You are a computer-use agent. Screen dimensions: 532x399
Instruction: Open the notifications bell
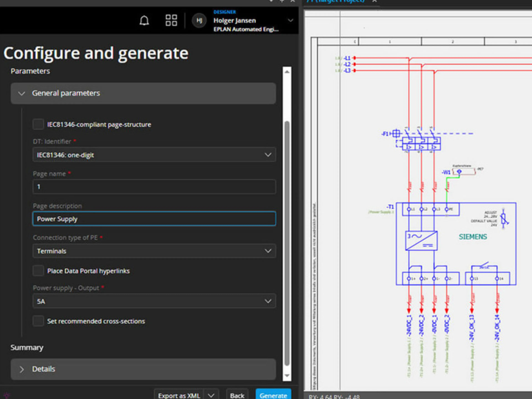point(144,21)
